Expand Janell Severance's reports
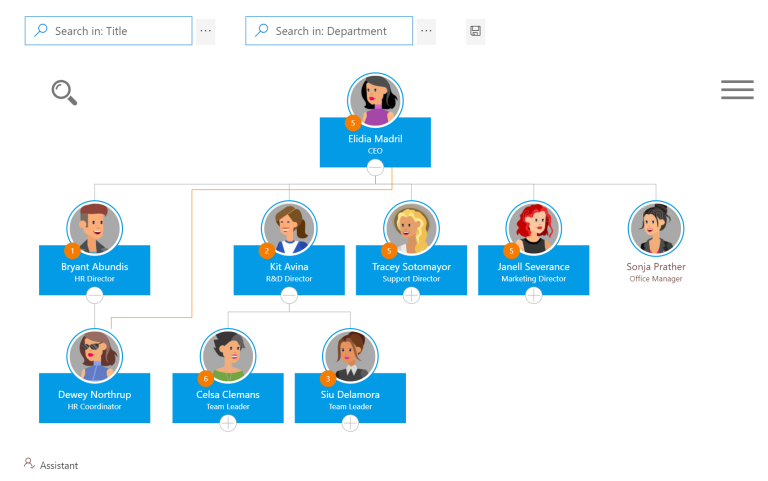The height and width of the screenshot is (481, 768). pos(533,295)
